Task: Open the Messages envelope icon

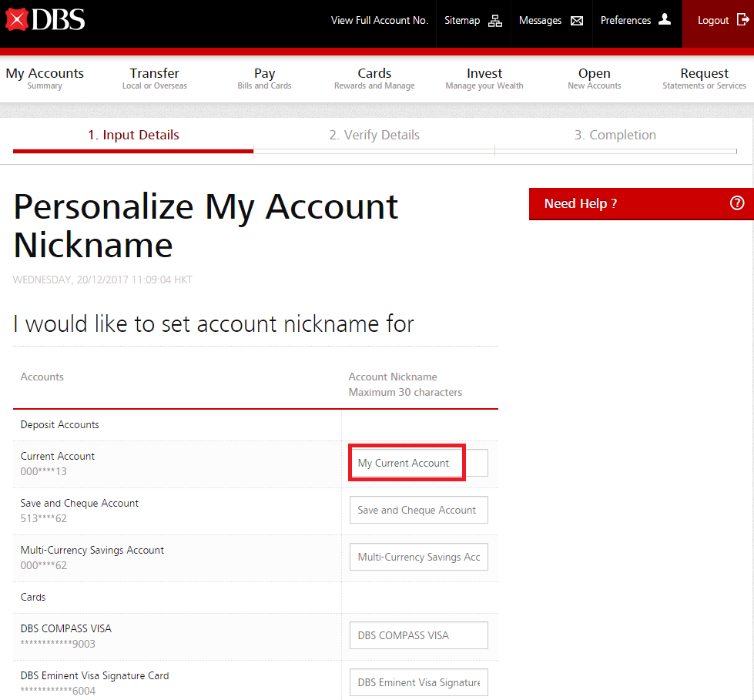Action: (x=577, y=21)
